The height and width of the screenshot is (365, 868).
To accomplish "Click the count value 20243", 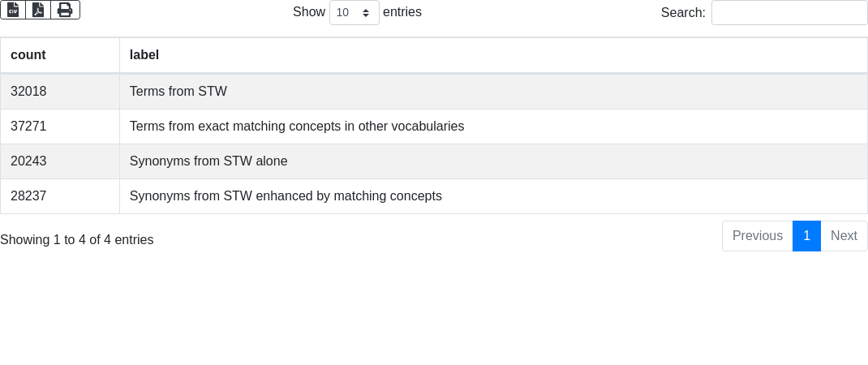I will [x=28, y=161].
